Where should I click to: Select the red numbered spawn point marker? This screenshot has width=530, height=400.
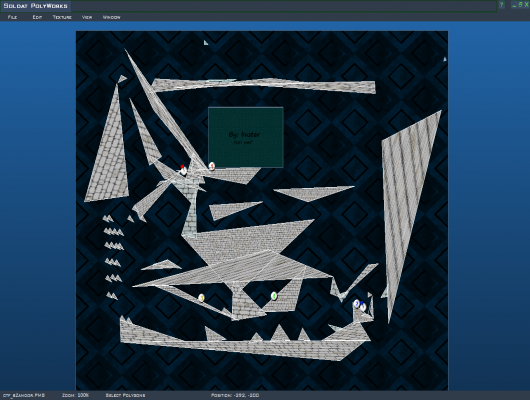(x=212, y=166)
